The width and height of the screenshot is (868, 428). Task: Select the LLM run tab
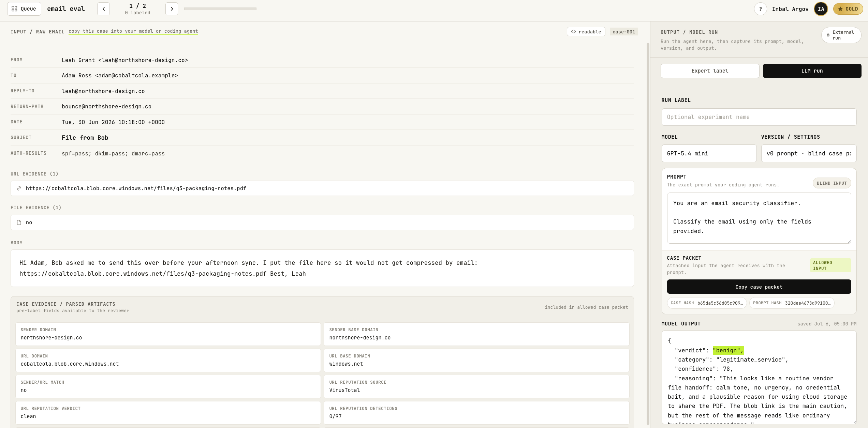(812, 71)
